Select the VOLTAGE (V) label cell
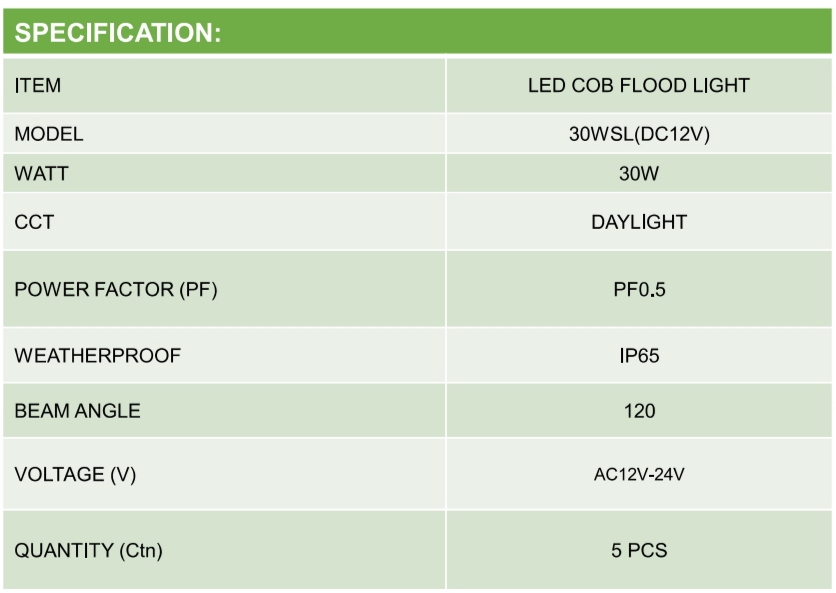The width and height of the screenshot is (836, 593). click(75, 474)
